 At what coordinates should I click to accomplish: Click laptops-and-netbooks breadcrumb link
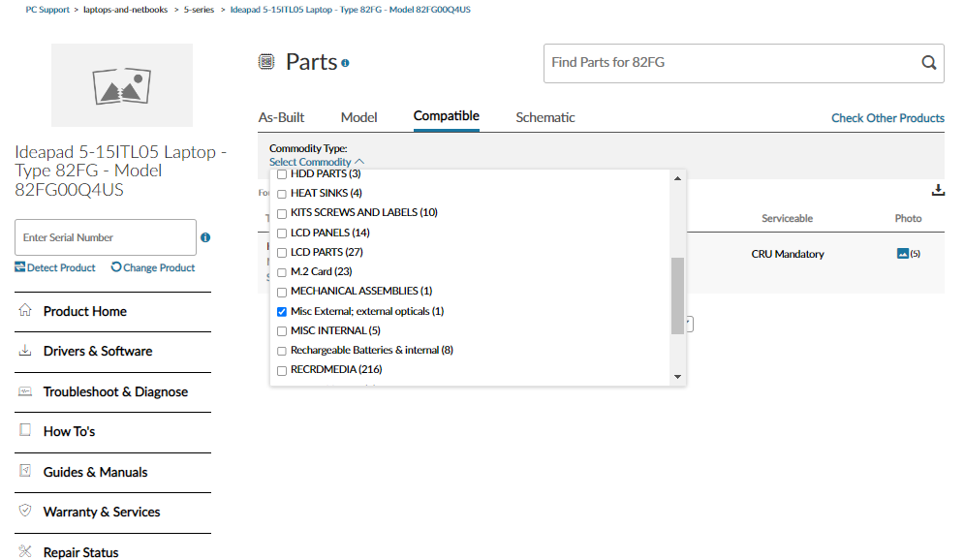125,10
